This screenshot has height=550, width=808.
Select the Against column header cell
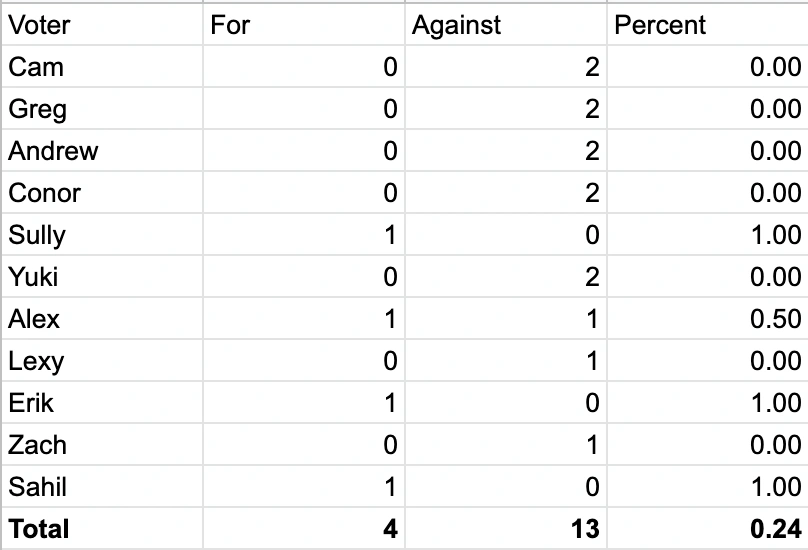[x=505, y=25]
